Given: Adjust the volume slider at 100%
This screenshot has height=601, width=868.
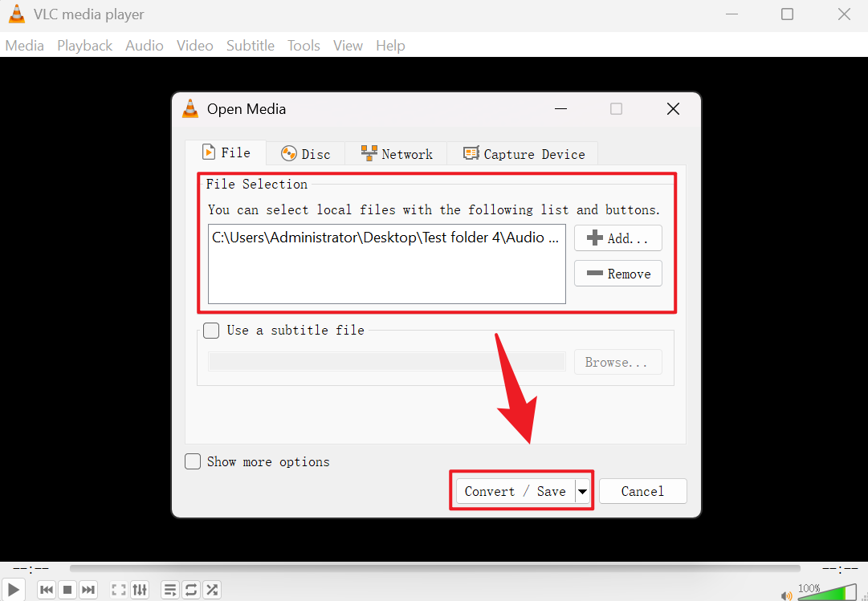Looking at the screenshot, I should click(826, 592).
